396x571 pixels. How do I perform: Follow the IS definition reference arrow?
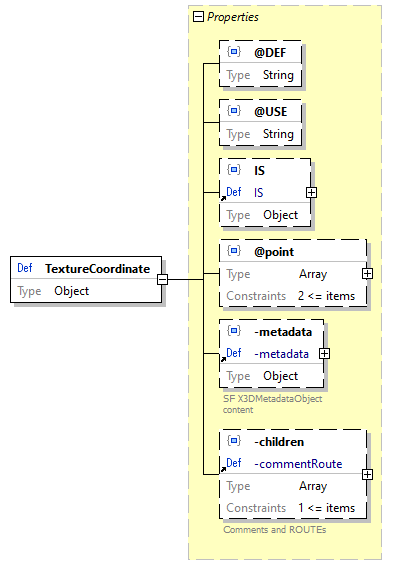(223, 198)
